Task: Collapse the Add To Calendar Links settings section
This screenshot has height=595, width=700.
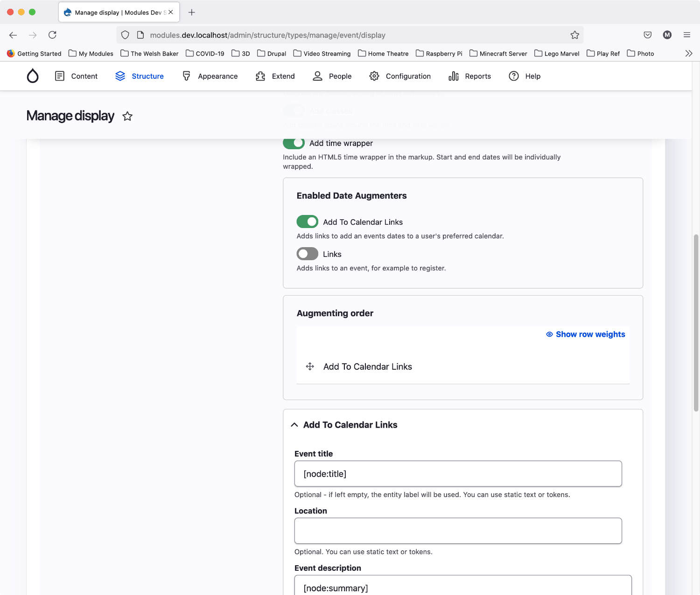Action: coord(294,424)
